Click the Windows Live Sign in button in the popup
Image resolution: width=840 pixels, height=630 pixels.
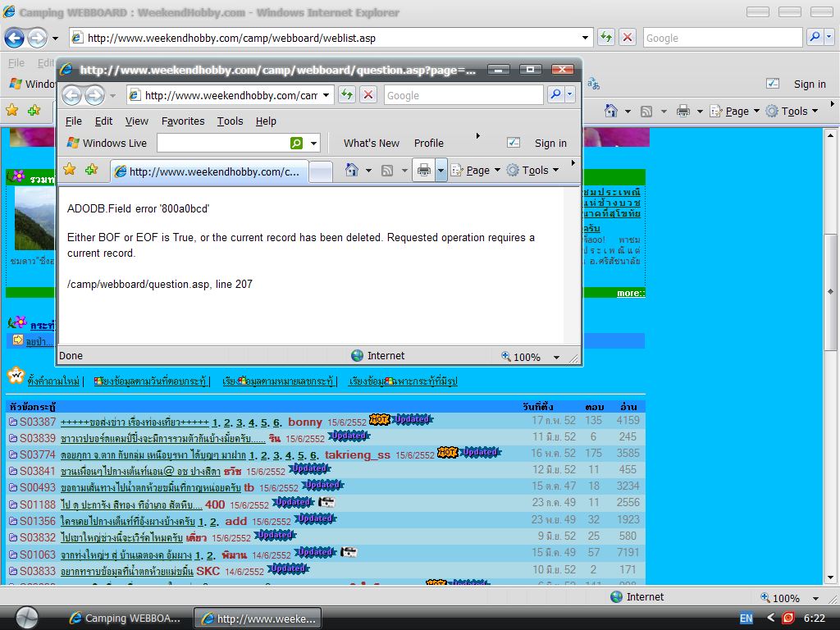coord(550,143)
